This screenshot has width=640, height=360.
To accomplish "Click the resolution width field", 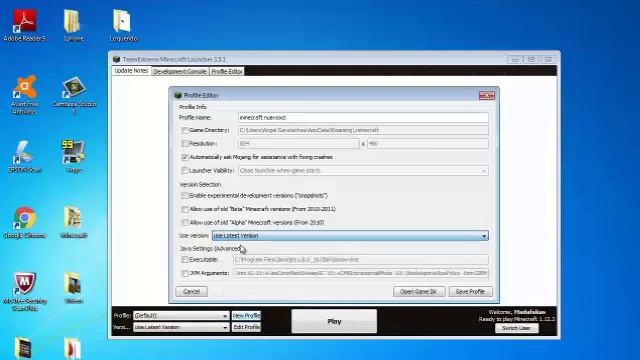I will coord(299,144).
